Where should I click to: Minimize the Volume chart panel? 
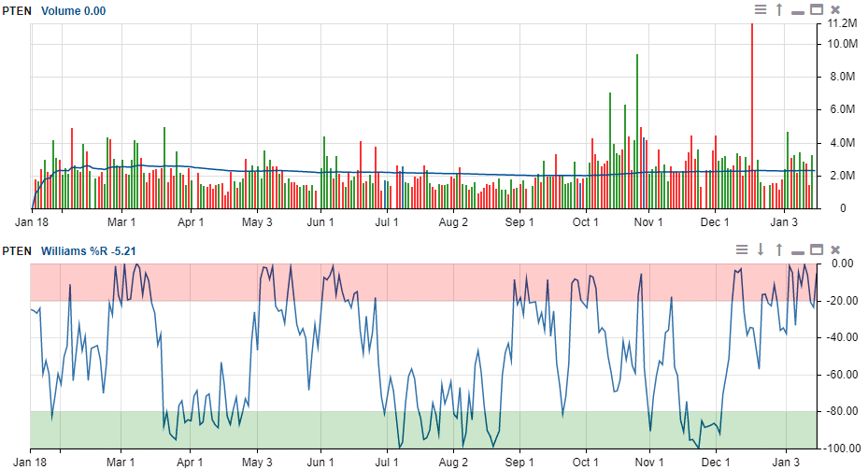(797, 11)
